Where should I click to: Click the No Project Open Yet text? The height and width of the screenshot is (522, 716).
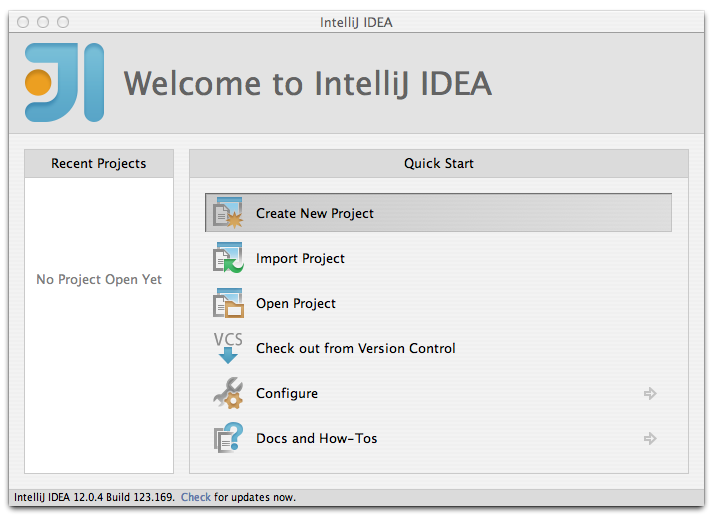99,279
